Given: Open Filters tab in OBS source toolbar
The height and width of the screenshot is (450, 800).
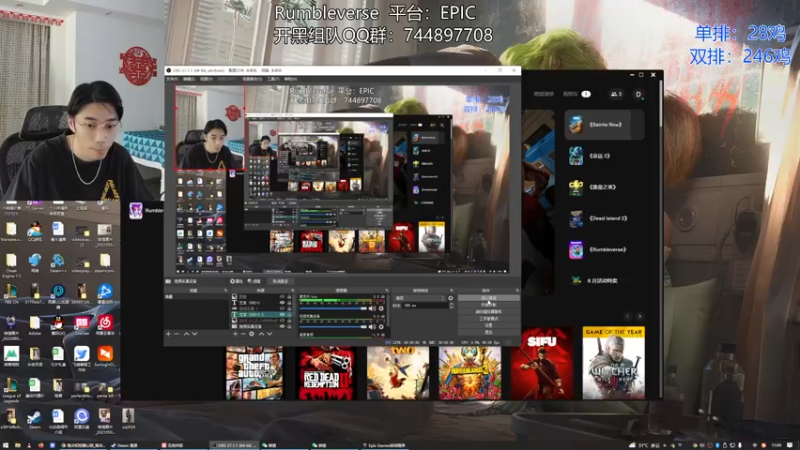Looking at the screenshot, I should click(x=254, y=281).
